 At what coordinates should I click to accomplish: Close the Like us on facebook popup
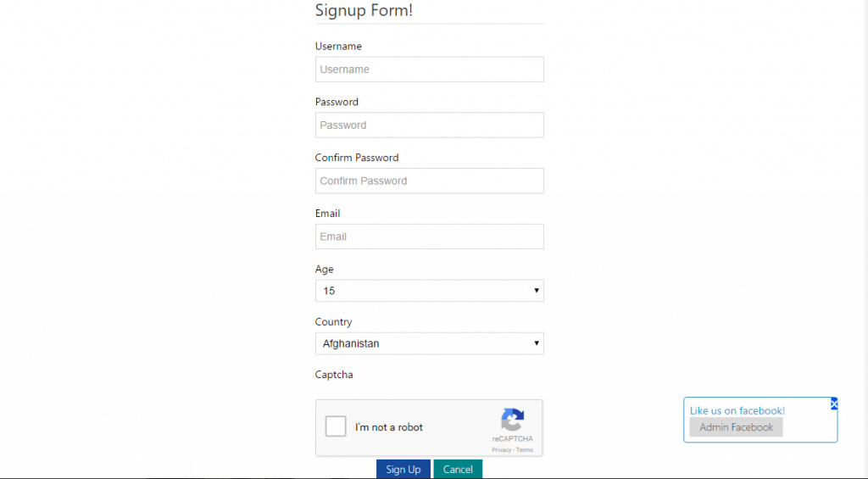click(x=834, y=404)
